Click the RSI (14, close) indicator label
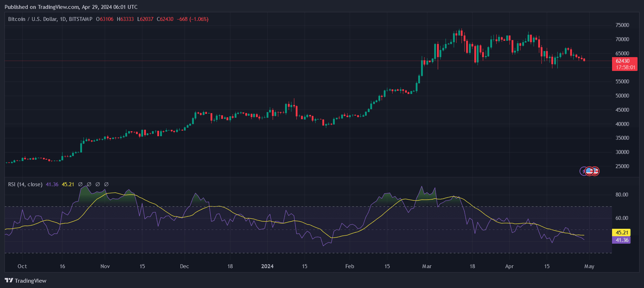644x288 pixels. (25, 184)
